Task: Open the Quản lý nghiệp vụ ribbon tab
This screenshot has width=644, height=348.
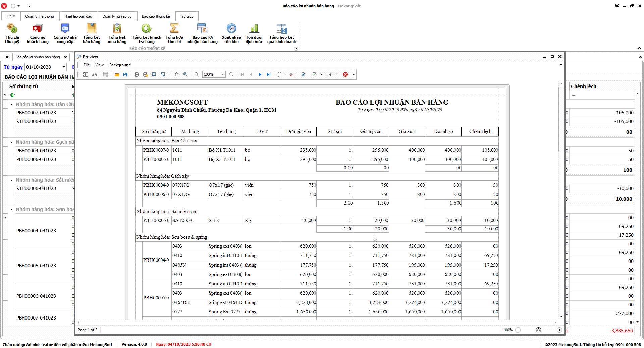Action: point(117,16)
